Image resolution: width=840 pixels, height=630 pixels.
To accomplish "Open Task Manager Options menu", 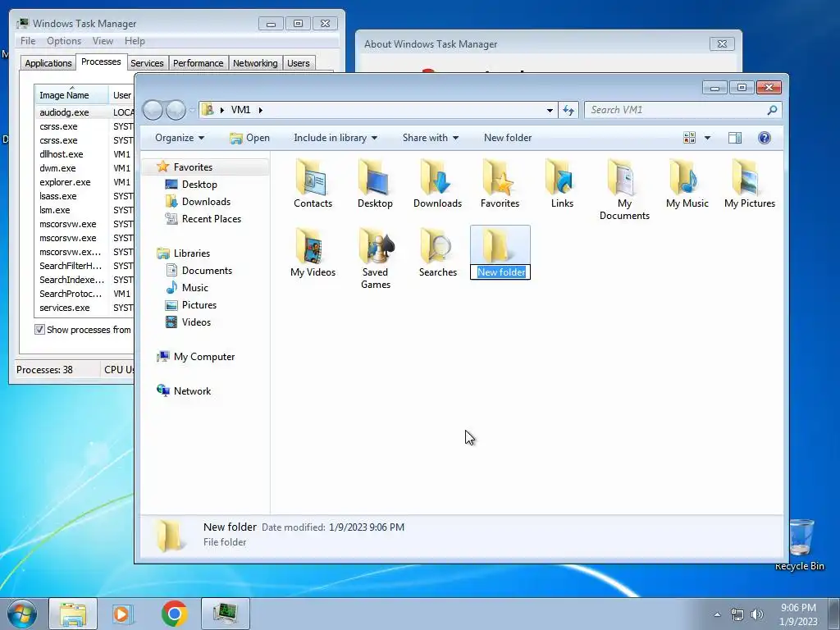I will [x=64, y=41].
